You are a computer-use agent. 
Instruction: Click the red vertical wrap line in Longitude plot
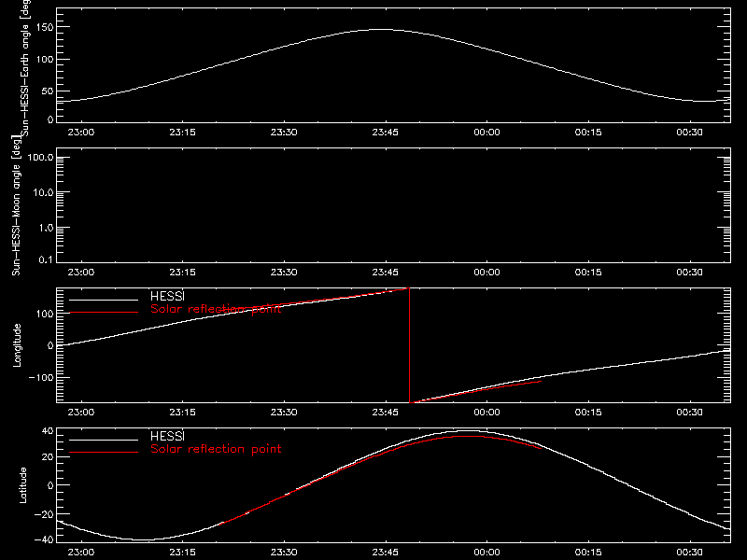click(x=409, y=345)
